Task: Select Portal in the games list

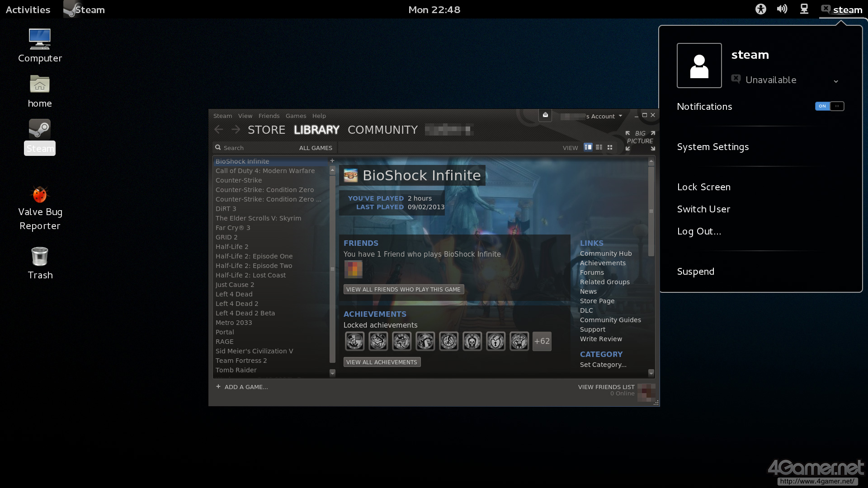Action: (x=225, y=332)
